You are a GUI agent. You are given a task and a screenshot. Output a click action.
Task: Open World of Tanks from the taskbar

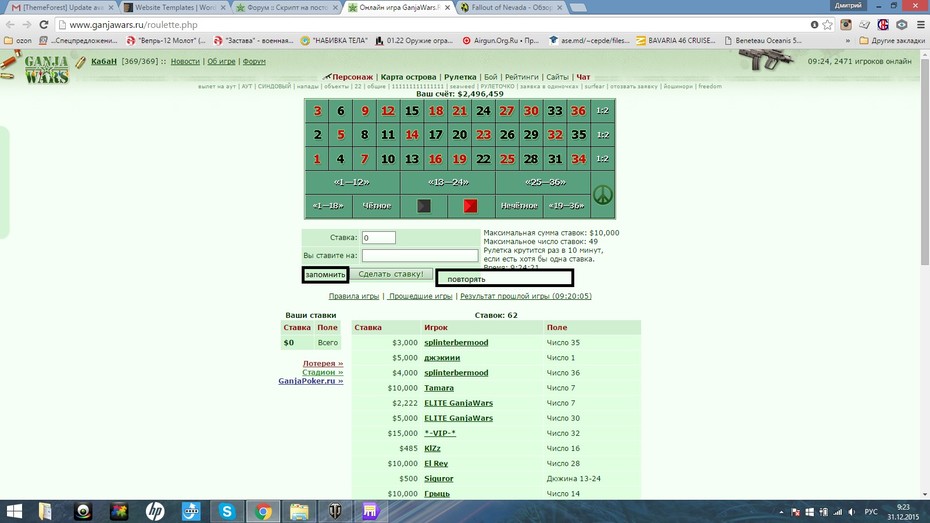pyautogui.click(x=335, y=511)
